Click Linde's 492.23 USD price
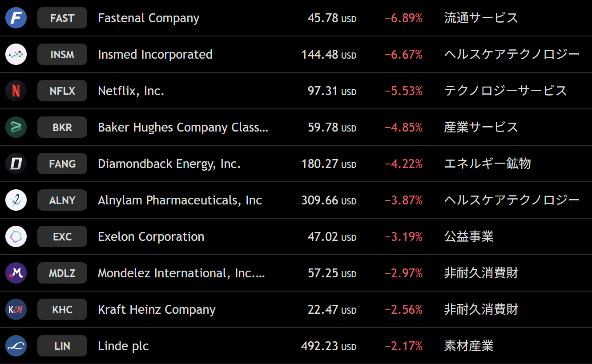This screenshot has height=364, width=592. pos(329,346)
